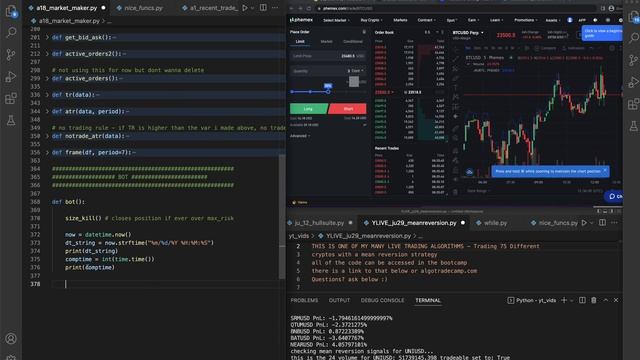Kill the terminal with the trash icon
This screenshot has width=640, height=360.
click(x=594, y=300)
